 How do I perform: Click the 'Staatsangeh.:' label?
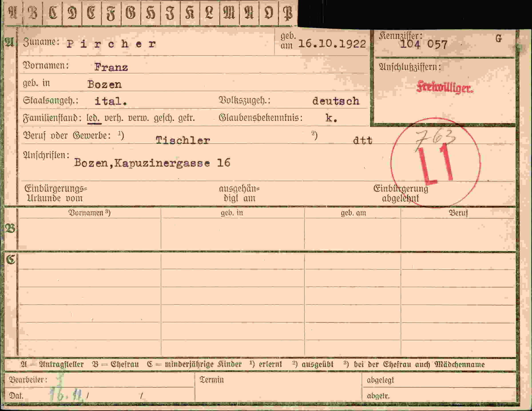(x=51, y=100)
